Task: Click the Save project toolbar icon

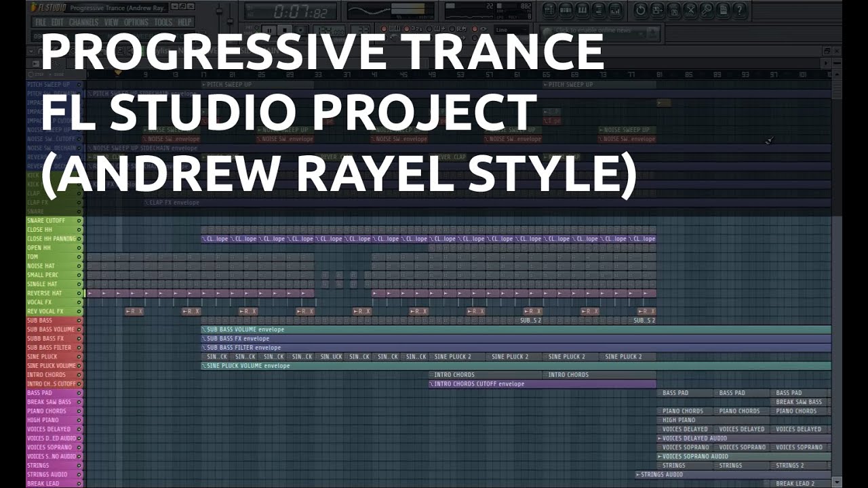Action: tap(657, 10)
